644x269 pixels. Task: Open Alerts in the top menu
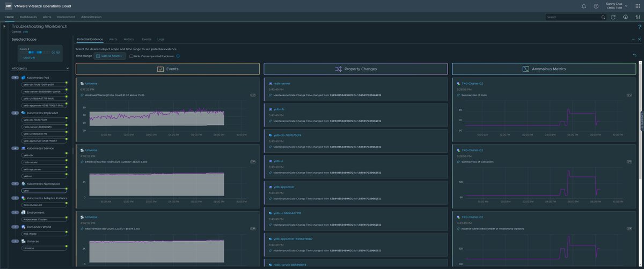click(47, 17)
